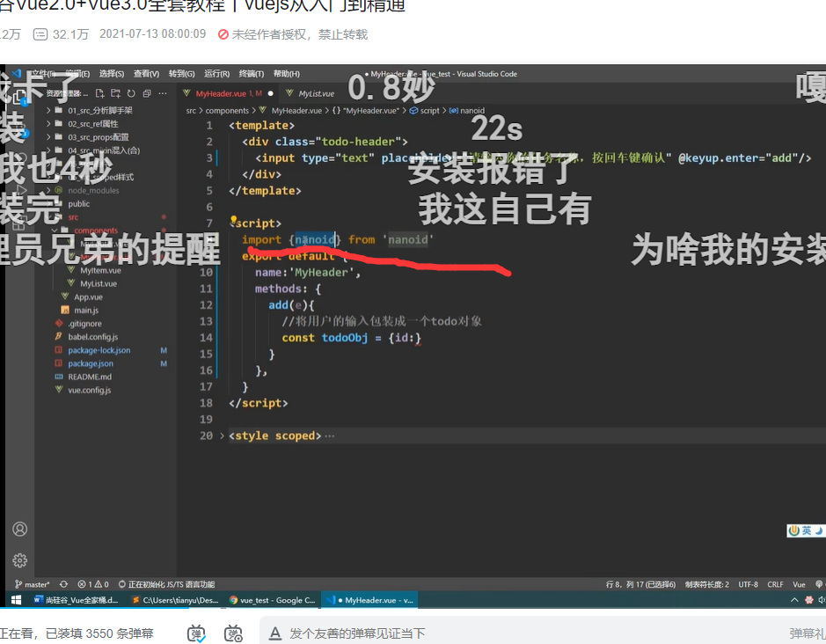Click the src breadcrumb segment
The image size is (826, 644).
(x=191, y=111)
